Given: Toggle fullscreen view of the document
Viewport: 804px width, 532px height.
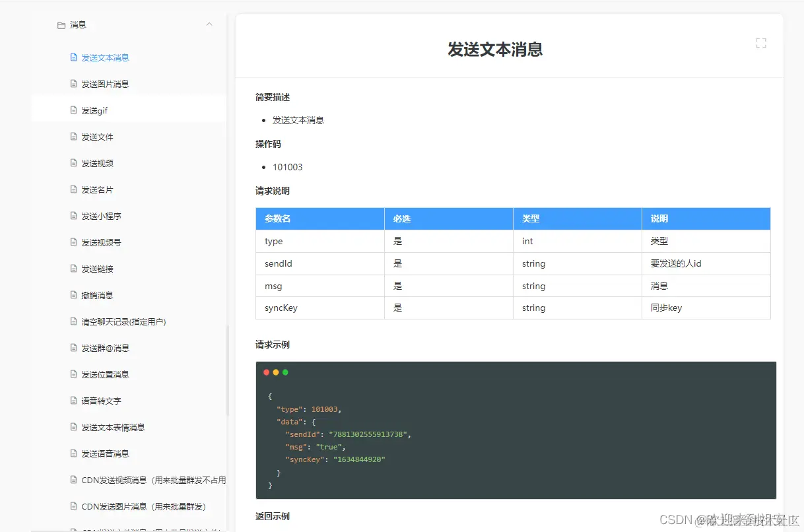Looking at the screenshot, I should pos(761,44).
